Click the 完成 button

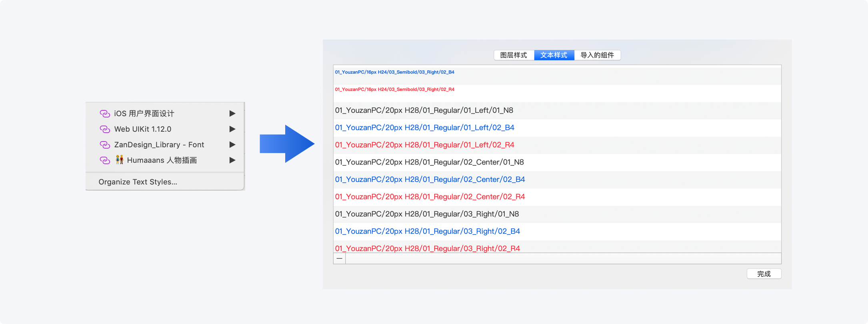pos(764,274)
